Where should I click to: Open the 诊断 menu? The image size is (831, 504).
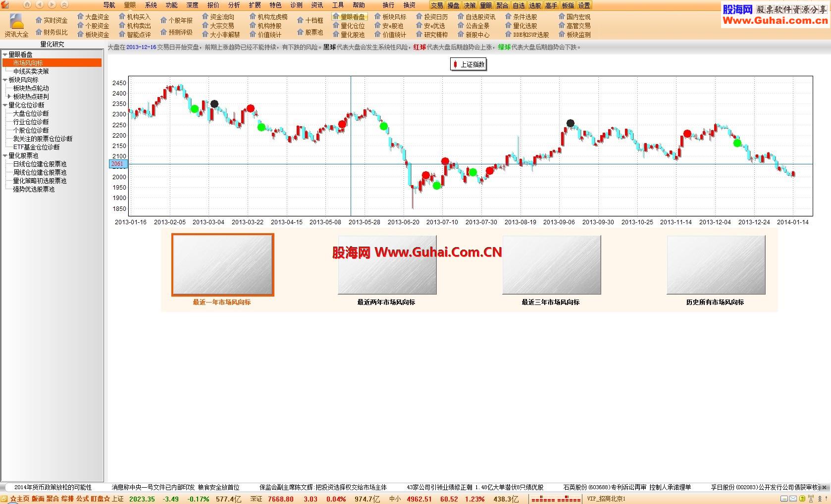296,5
